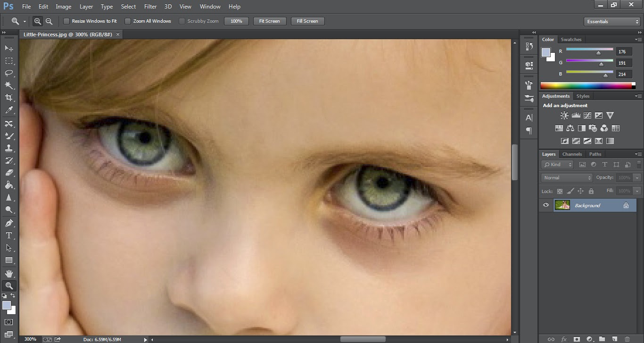
Task: Select the Eraser tool
Action: 9,173
